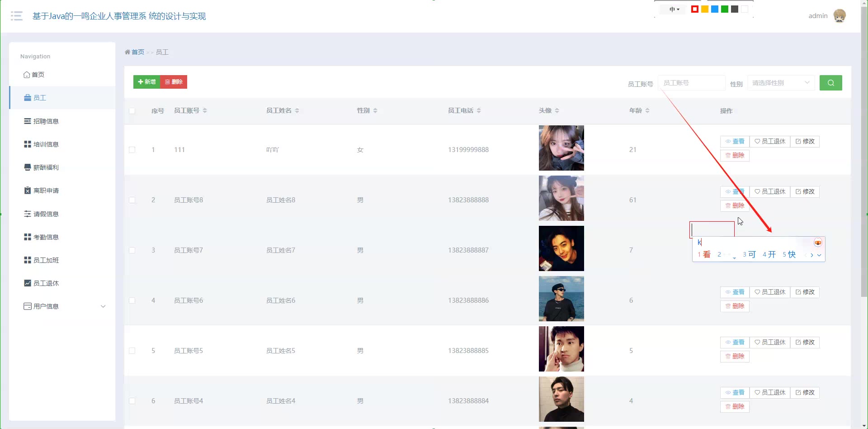Toggle the select-all header checkbox
The width and height of the screenshot is (868, 429).
point(132,111)
